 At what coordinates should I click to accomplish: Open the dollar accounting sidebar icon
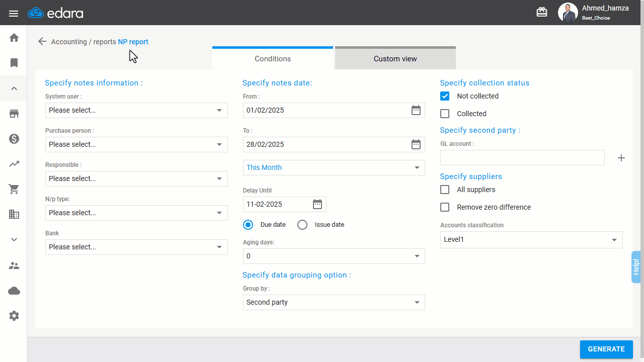click(x=14, y=139)
